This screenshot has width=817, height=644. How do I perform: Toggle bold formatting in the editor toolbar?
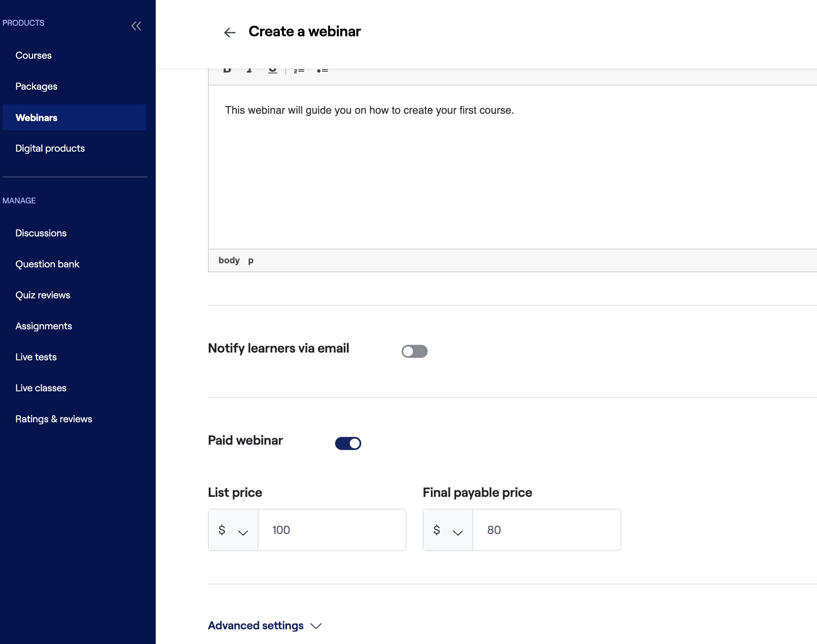point(227,71)
